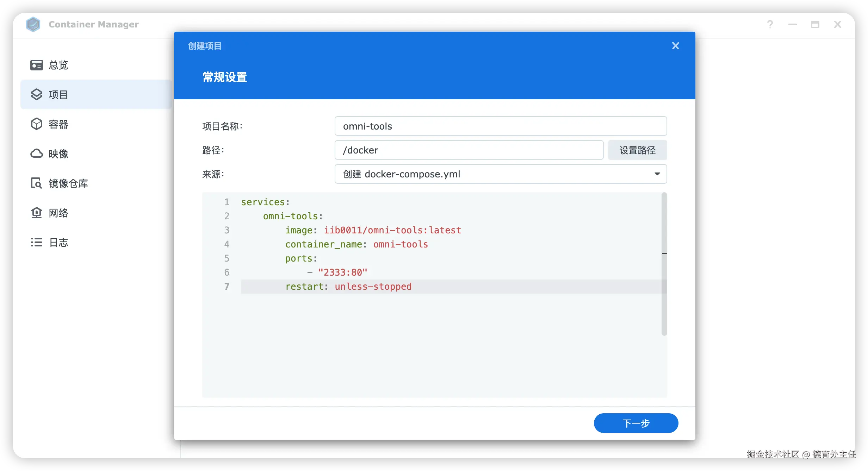Viewport: 868px width, 471px height.
Task: Click the Image (映像) cloud icon
Action: (x=36, y=153)
